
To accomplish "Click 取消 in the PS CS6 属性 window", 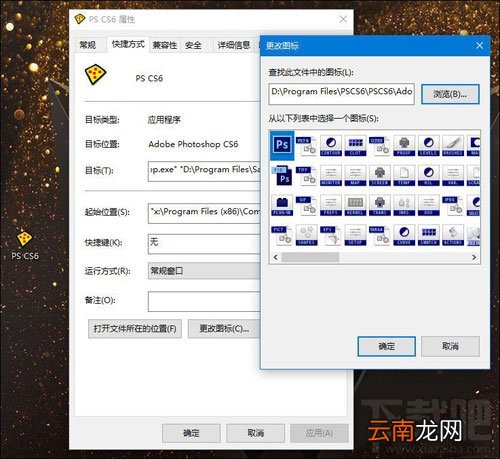I will pyautogui.click(x=256, y=433).
